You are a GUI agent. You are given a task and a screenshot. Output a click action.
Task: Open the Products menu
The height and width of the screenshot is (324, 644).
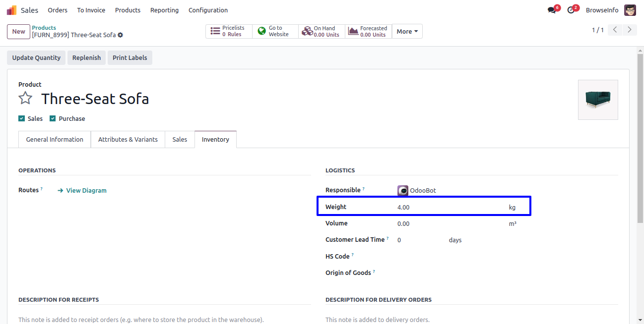click(x=128, y=10)
